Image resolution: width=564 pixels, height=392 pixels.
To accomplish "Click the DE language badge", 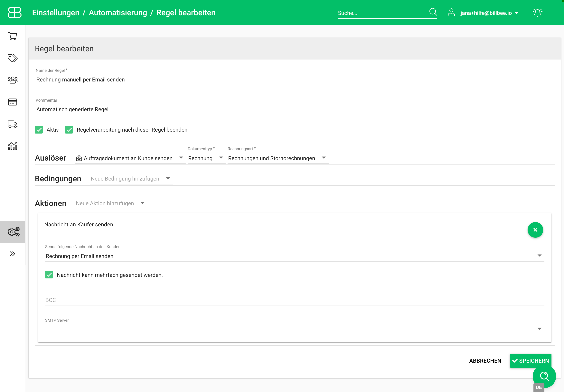I will tap(539, 387).
